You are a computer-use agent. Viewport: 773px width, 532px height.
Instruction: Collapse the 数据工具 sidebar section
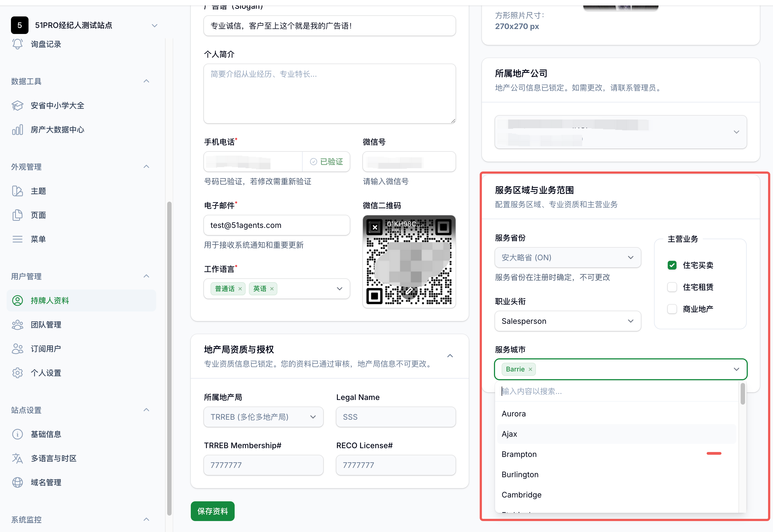(x=146, y=81)
